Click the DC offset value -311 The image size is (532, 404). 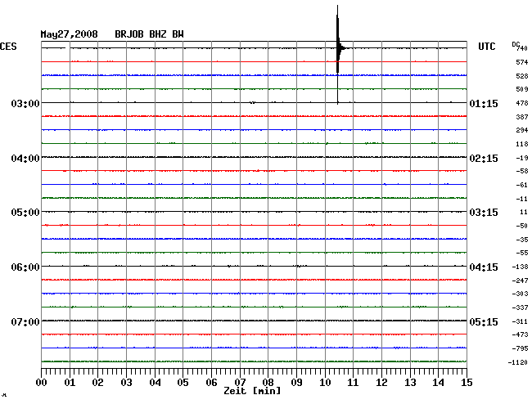pyautogui.click(x=520, y=321)
